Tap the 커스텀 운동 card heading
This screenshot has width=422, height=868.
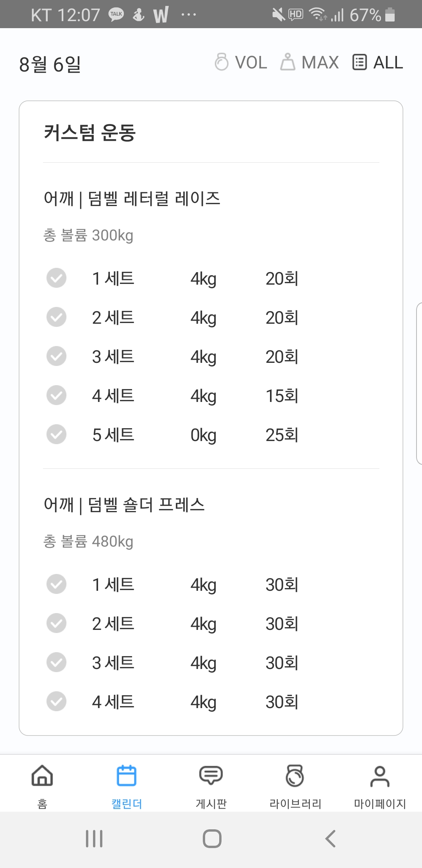tap(89, 132)
